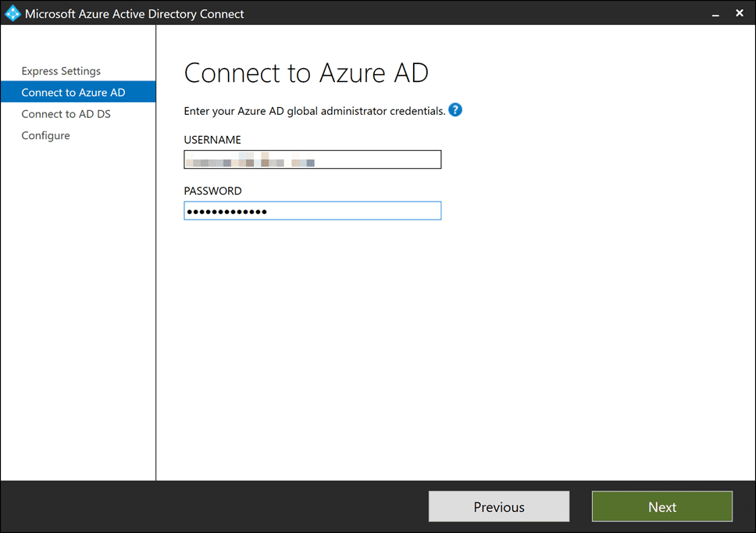Click the large Connect to Azure AD heading
The image size is (756, 533).
[306, 73]
